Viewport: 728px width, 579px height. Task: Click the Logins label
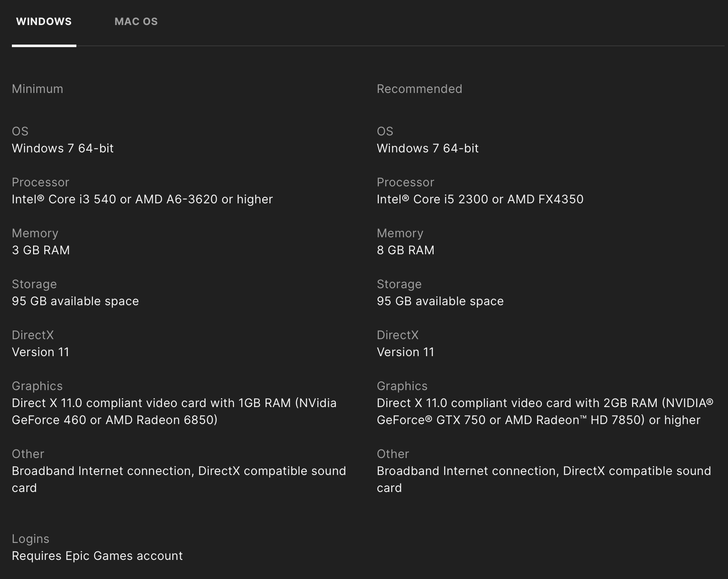click(x=31, y=539)
